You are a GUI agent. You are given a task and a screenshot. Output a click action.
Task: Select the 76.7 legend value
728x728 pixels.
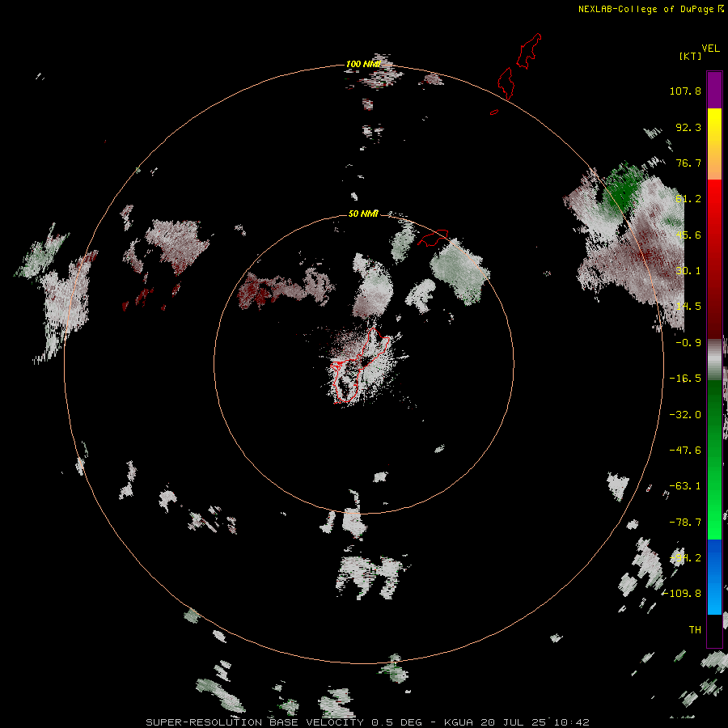pos(688,163)
